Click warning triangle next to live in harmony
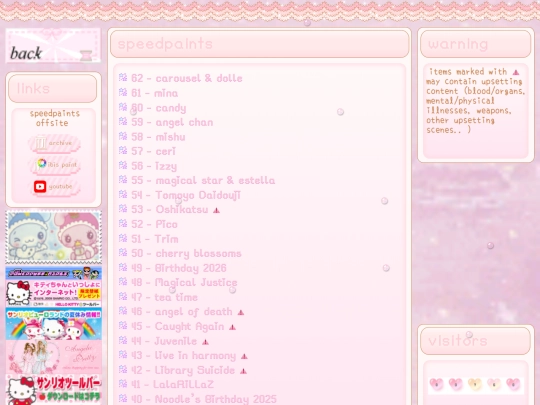The width and height of the screenshot is (540, 405). pos(244,356)
